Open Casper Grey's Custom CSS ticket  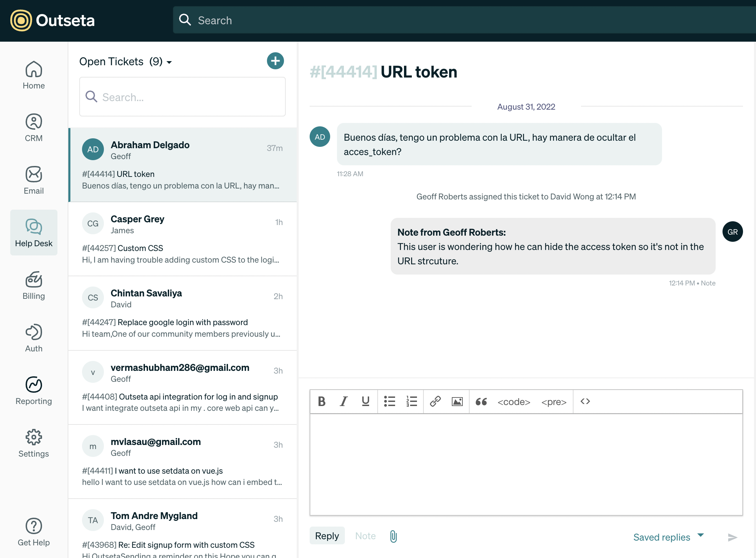click(183, 239)
